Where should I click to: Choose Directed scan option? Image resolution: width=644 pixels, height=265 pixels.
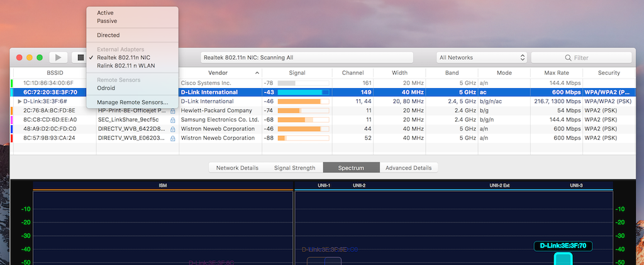[108, 35]
